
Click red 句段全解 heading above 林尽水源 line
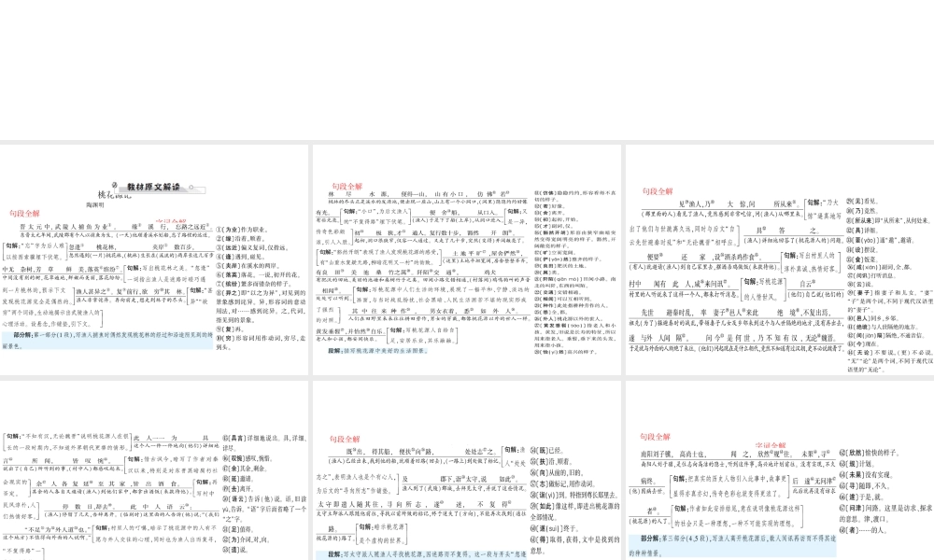click(x=347, y=187)
